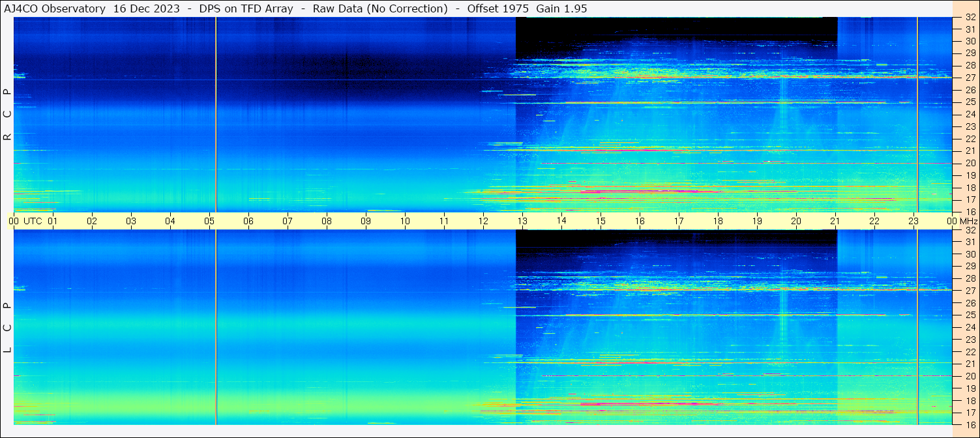980x438 pixels.
Task: Click the 21 hour label on time axis
Action: [835, 221]
